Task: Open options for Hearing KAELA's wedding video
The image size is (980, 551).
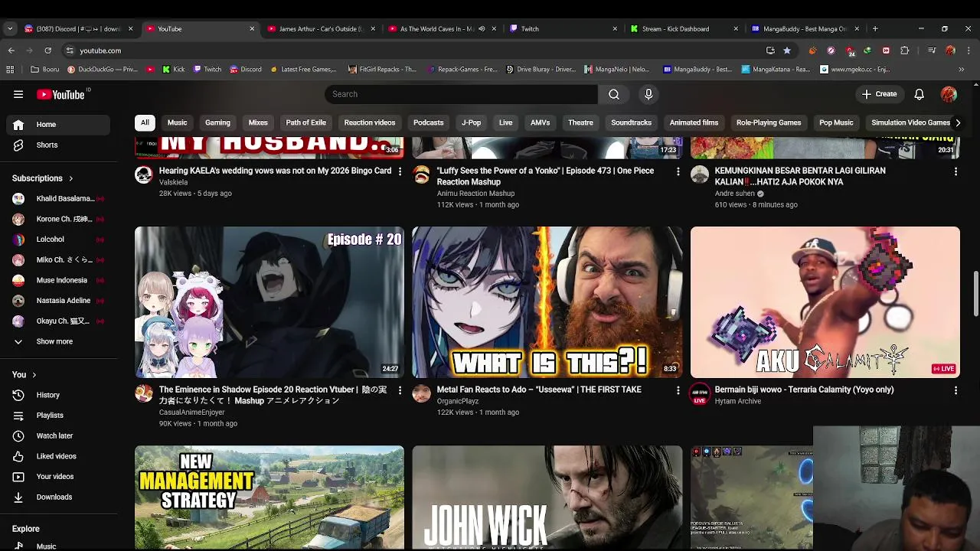Action: click(x=400, y=171)
